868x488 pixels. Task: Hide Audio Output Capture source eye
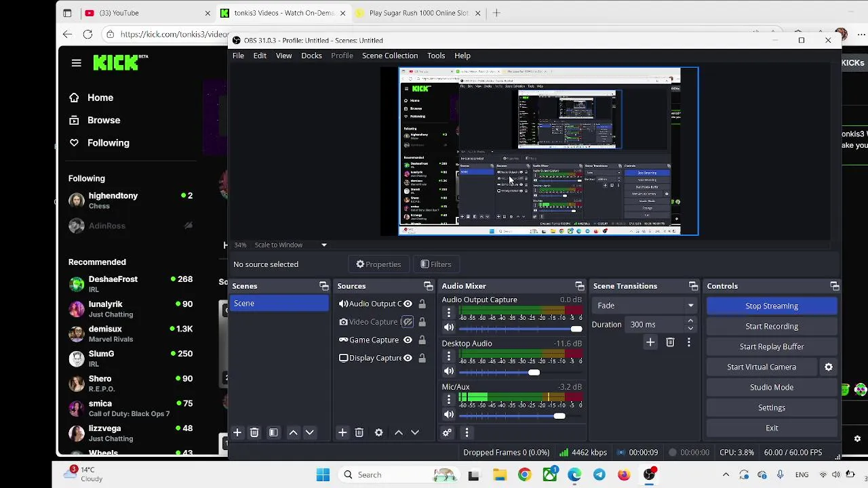click(408, 304)
